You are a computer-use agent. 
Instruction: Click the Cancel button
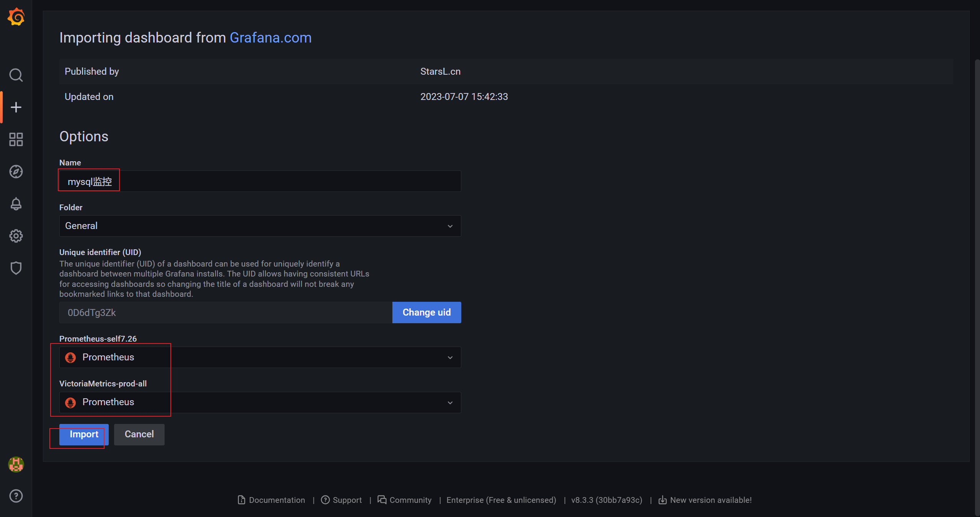click(139, 434)
